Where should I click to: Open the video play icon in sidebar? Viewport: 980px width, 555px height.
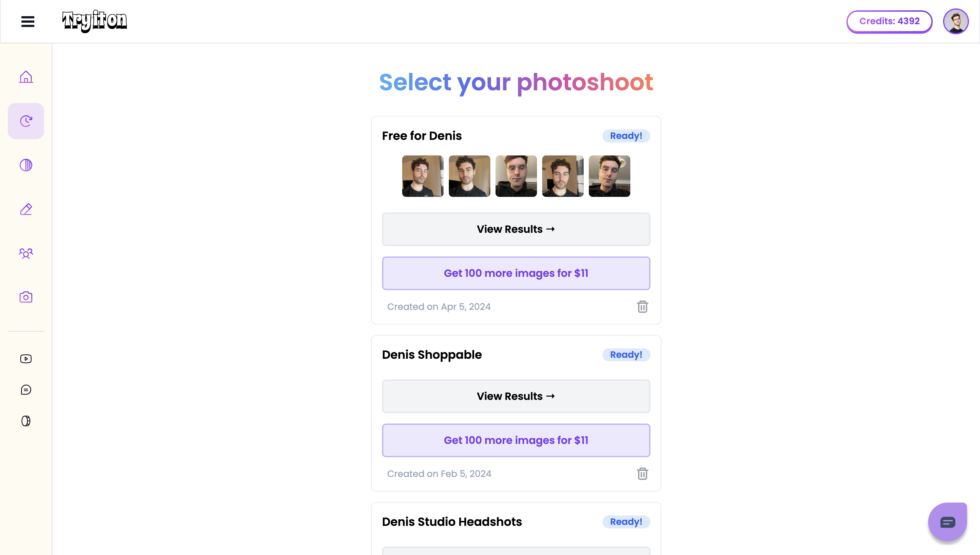point(26,359)
